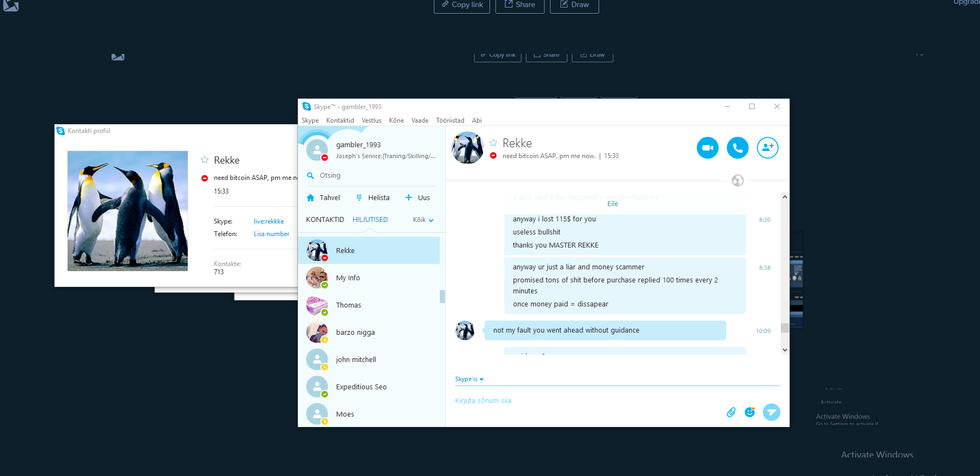Screen dimensions: 980x476
Task: Close the Skype window
Action: 777,106
